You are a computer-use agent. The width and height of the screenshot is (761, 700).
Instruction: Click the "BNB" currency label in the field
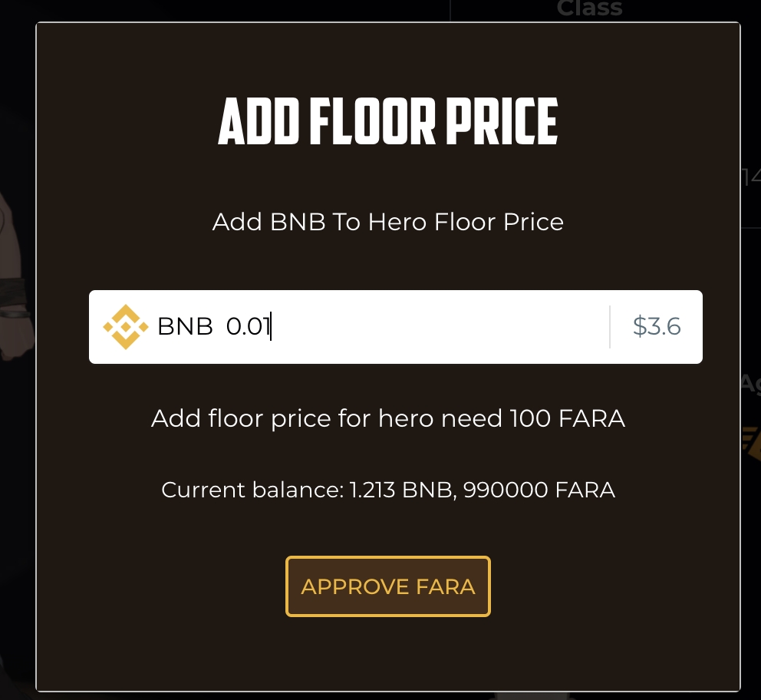(185, 327)
